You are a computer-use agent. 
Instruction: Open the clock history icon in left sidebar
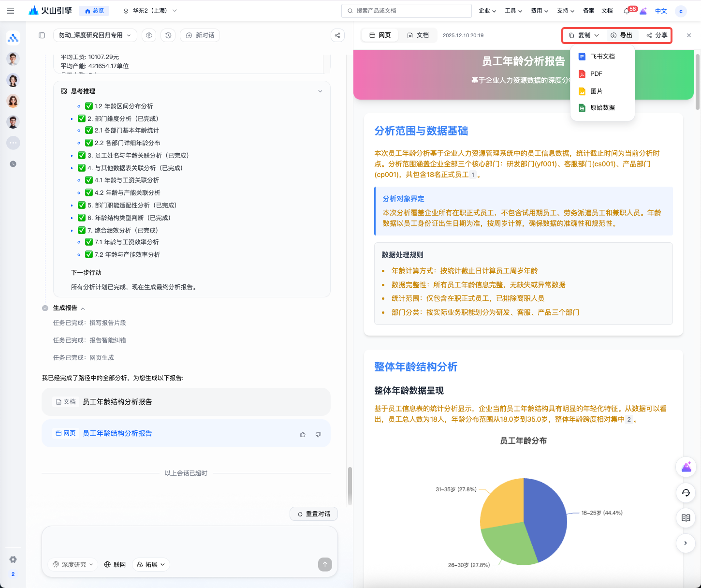(13, 164)
